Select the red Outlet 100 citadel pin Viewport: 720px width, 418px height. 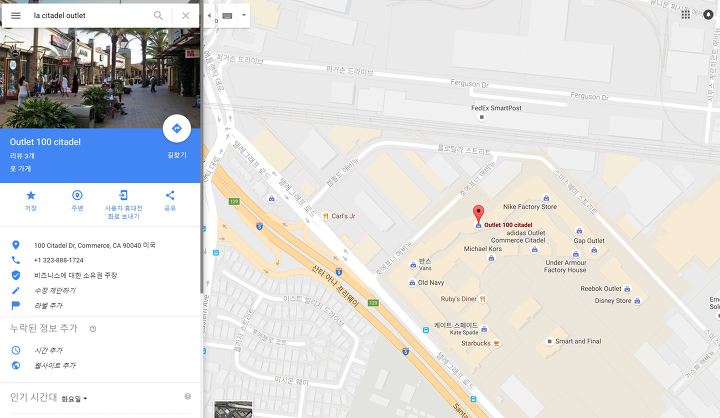(478, 214)
